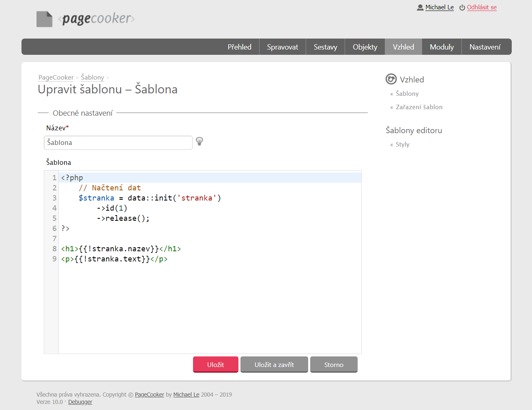Click code line 1 containing <?php
This screenshot has height=410, width=532.
click(x=210, y=178)
